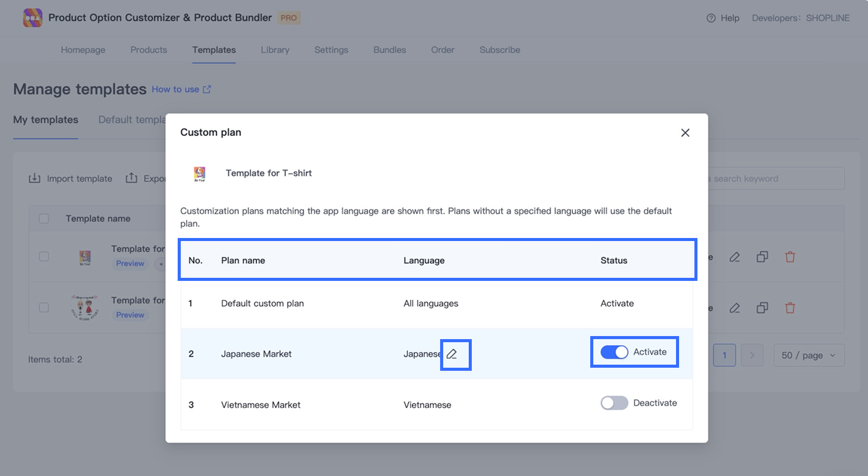Image resolution: width=868 pixels, height=476 pixels.
Task: Click the Import template icon
Action: (x=34, y=178)
